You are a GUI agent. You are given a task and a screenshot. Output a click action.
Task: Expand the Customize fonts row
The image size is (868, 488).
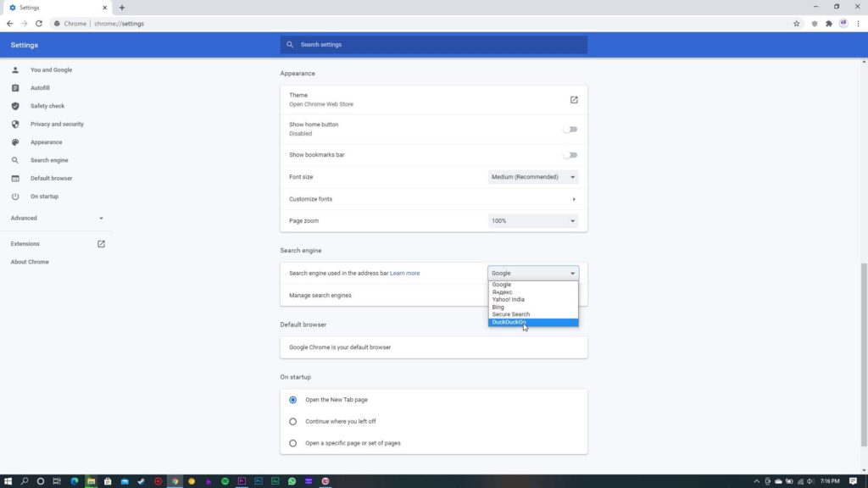tap(433, 199)
